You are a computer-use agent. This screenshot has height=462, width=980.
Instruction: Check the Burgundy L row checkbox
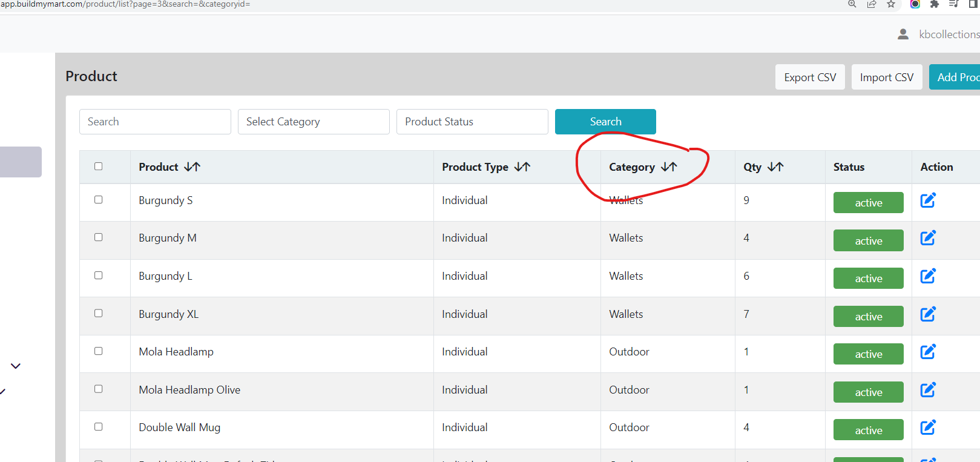99,276
